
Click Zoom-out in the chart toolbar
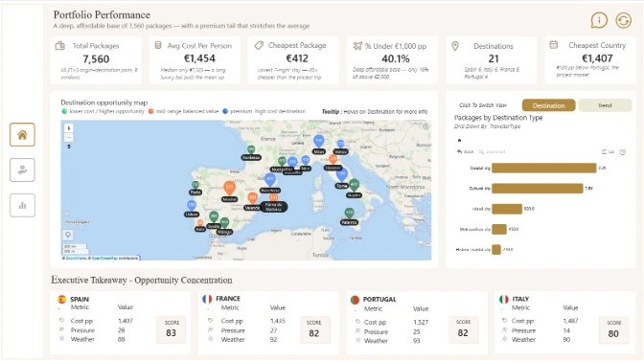pyautogui.click(x=492, y=152)
